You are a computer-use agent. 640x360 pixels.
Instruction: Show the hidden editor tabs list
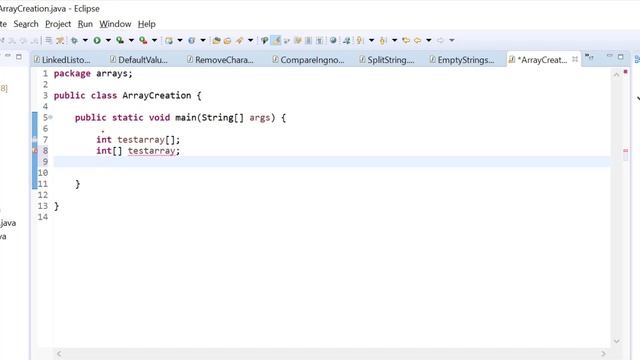click(589, 58)
